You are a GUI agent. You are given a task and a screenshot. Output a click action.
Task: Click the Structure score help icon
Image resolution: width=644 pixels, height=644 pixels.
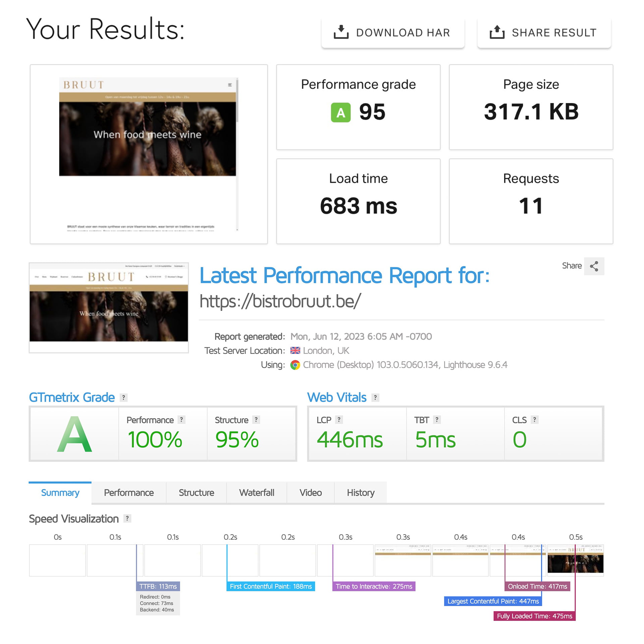256,420
